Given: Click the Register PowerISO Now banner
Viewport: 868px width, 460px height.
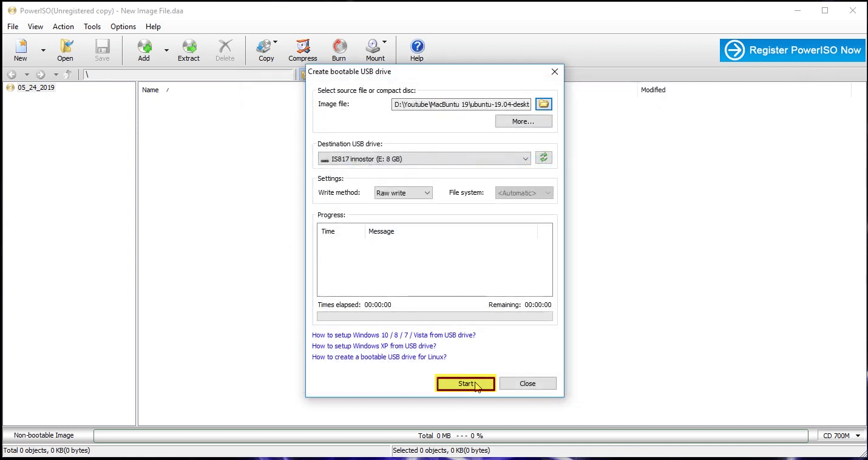Looking at the screenshot, I should pyautogui.click(x=793, y=50).
